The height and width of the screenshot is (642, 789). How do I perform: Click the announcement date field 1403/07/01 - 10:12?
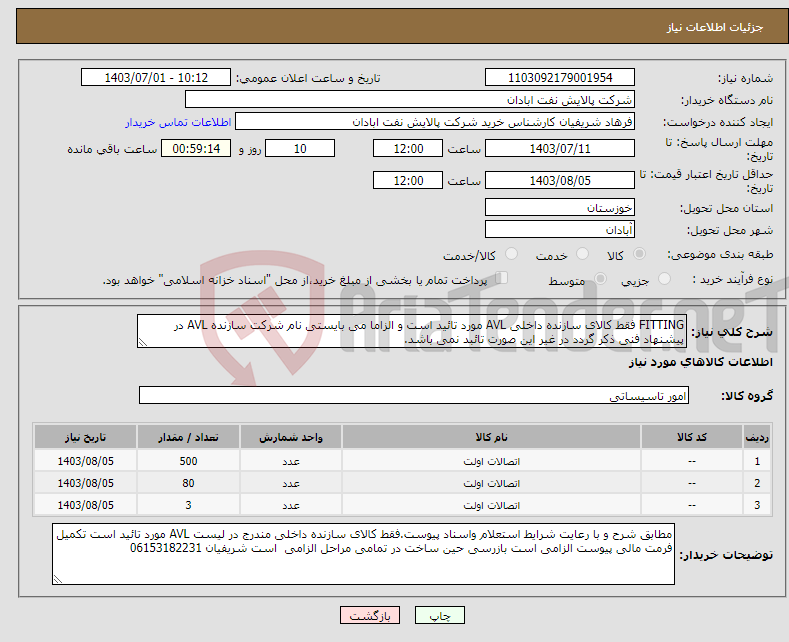[156, 77]
